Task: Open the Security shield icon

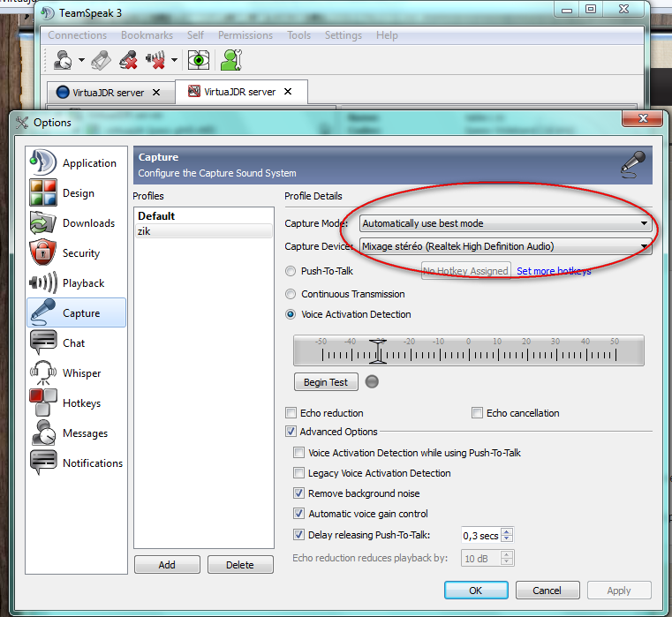Action: (43, 252)
